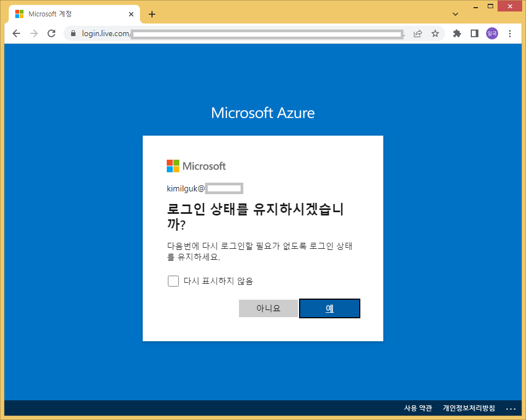Click the 예 button
The width and height of the screenshot is (526, 420).
(x=329, y=308)
